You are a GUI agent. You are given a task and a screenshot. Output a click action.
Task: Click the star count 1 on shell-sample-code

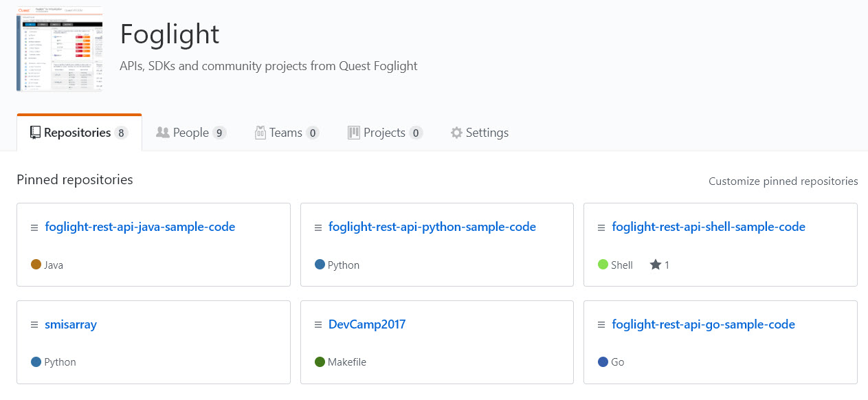pos(667,265)
